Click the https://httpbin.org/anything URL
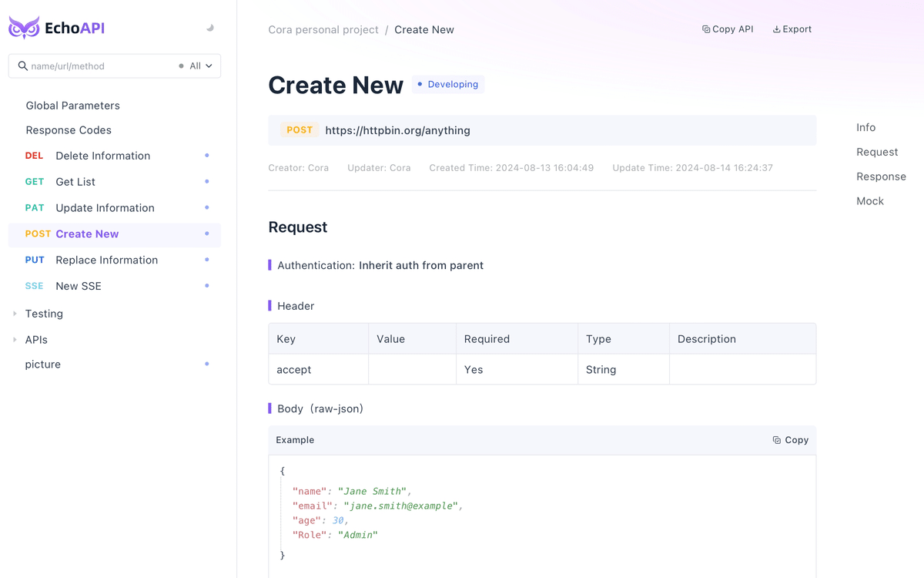Viewport: 924px width, 578px height. pos(397,131)
